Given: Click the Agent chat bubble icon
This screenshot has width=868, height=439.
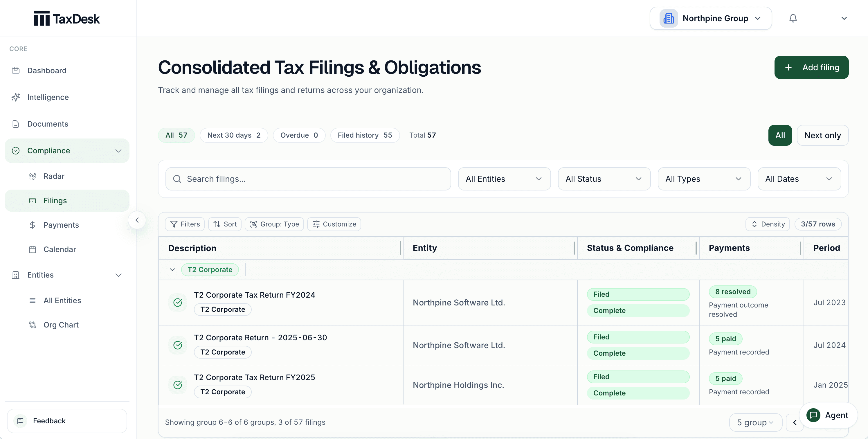Looking at the screenshot, I should coord(813,415).
